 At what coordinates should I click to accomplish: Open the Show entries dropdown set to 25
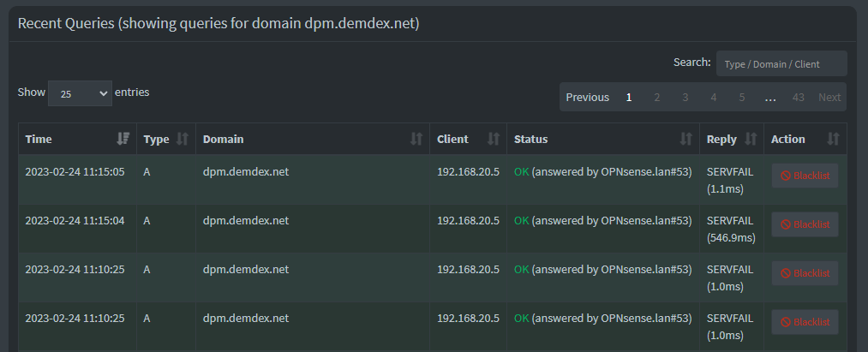click(80, 93)
